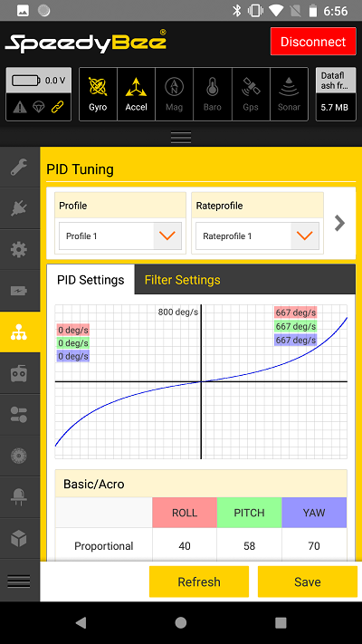Open the wrench Setup sidebar tab
Screen dimensions: 362x644
(19, 168)
